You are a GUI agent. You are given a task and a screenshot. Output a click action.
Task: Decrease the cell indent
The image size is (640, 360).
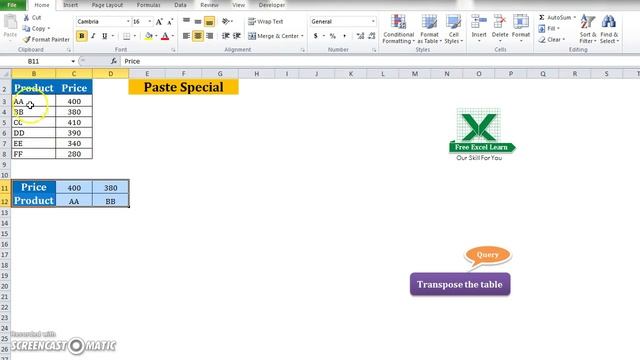coord(226,36)
